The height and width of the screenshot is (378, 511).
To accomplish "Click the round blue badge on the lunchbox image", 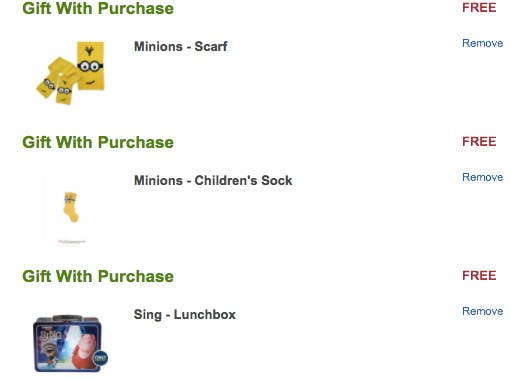I will pos(100,358).
